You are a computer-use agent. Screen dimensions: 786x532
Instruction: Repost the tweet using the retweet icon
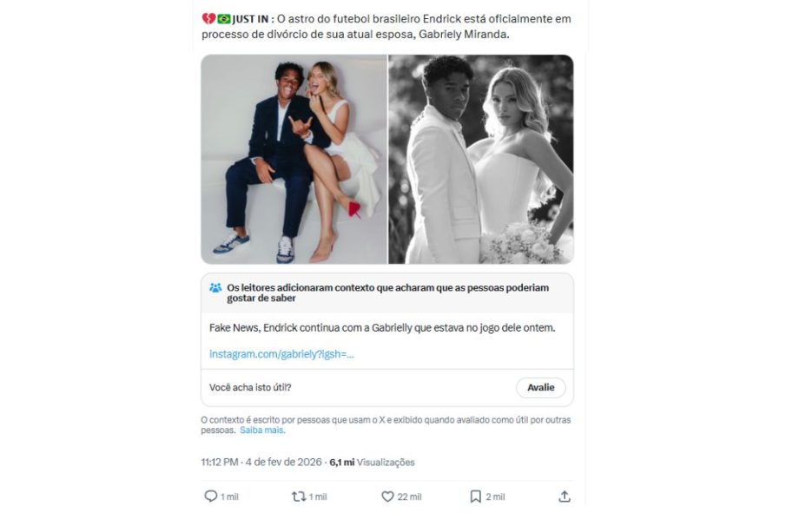point(299,496)
